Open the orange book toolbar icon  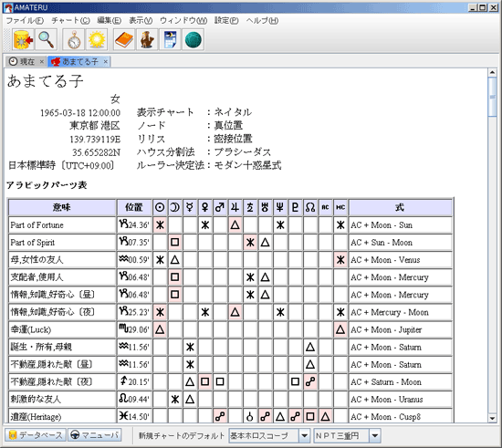[124, 39]
